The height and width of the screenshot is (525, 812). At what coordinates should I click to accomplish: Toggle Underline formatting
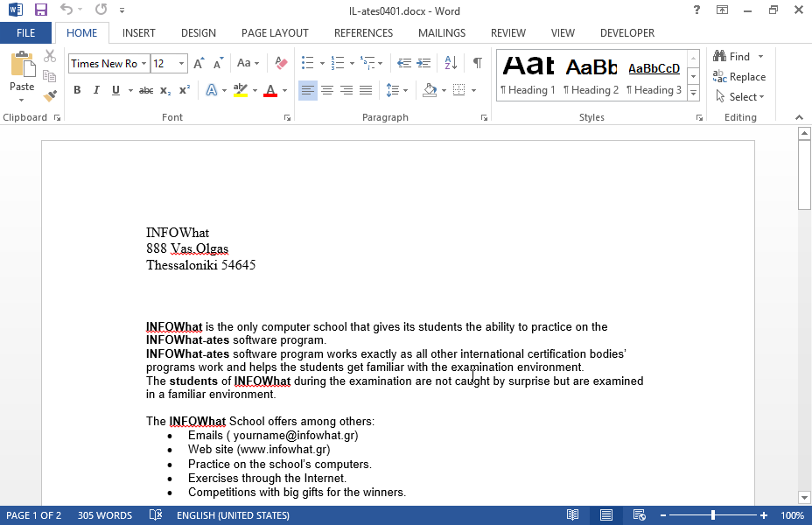pyautogui.click(x=116, y=91)
